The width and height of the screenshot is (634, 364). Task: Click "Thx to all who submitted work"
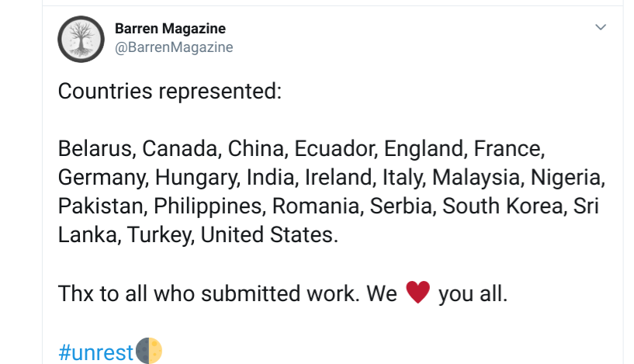point(199,294)
